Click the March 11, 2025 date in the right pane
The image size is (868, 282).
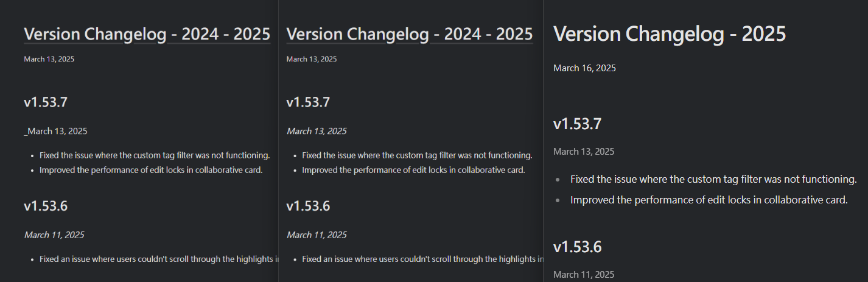[584, 275]
